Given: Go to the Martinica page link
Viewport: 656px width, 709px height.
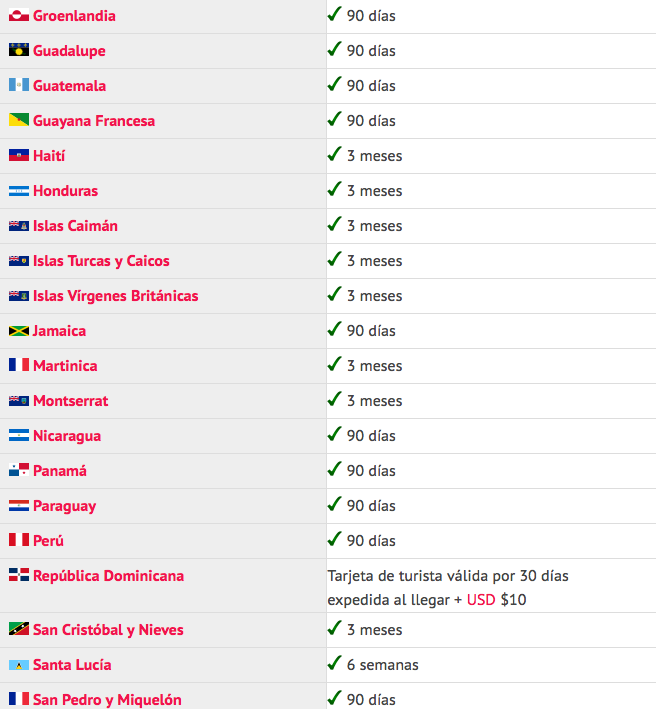Looking at the screenshot, I should [65, 366].
